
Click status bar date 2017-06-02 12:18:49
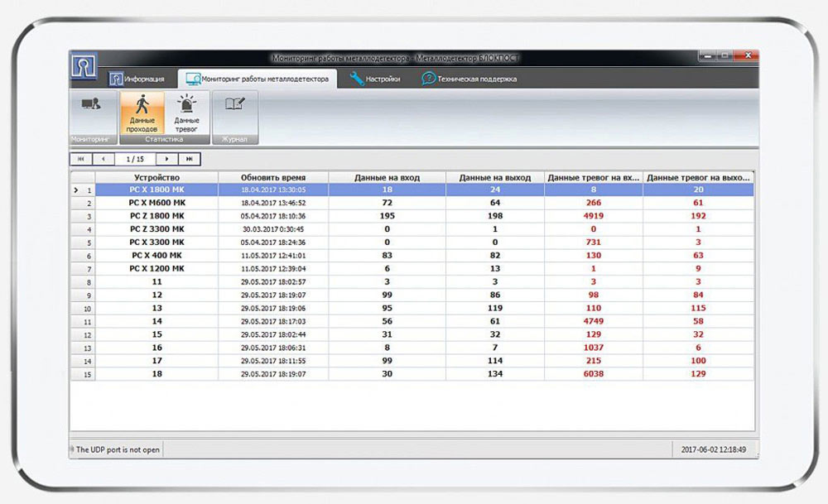[x=714, y=449]
